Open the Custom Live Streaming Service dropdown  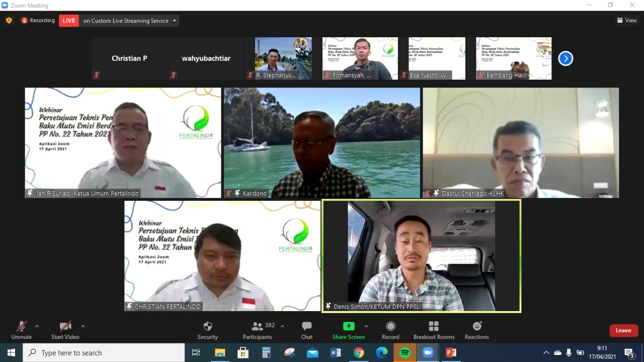pos(175,21)
